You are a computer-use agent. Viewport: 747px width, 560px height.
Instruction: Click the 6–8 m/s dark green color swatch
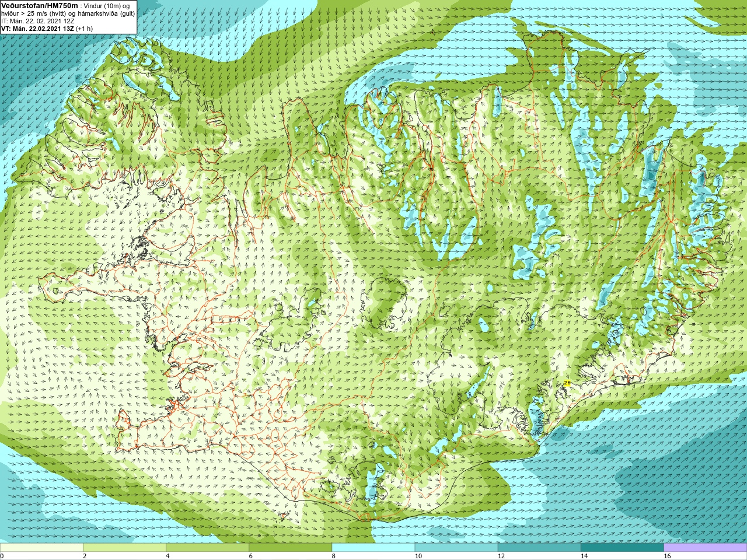click(x=291, y=548)
